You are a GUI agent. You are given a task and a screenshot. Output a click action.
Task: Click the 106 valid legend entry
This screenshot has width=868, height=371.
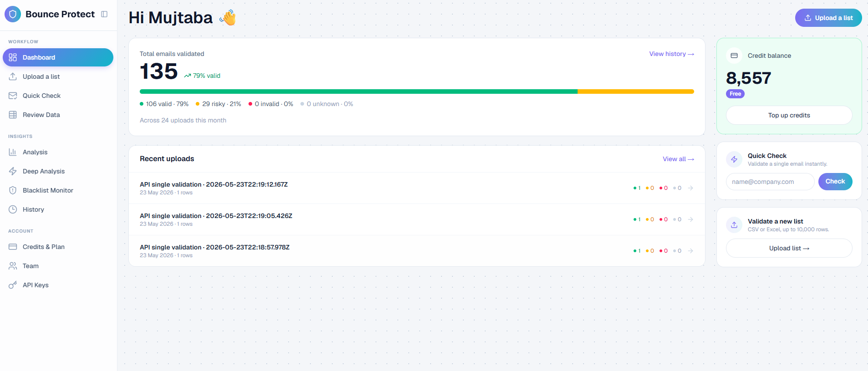tap(164, 104)
